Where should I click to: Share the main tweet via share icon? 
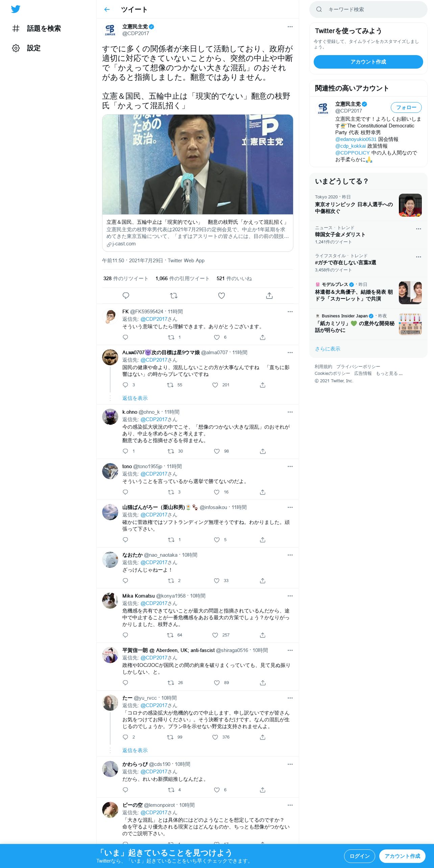coord(269,296)
